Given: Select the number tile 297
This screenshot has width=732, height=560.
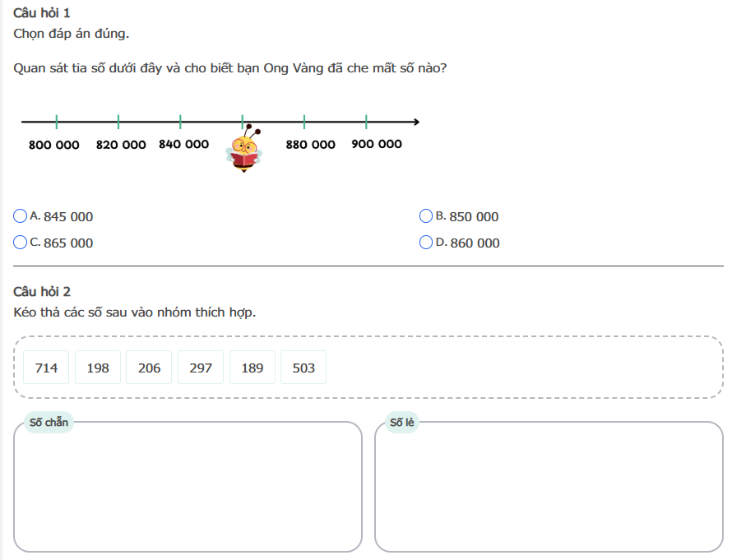Looking at the screenshot, I should (x=201, y=368).
